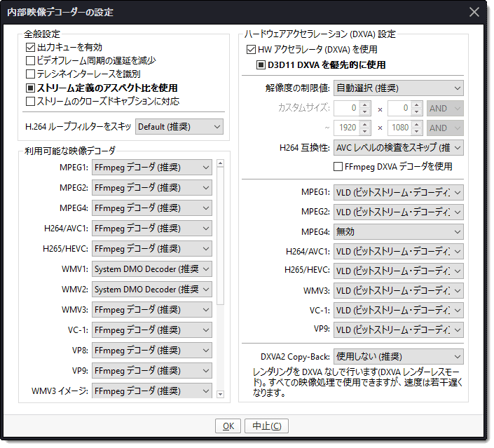Open WMV3 イメージ decoder dropdown
This screenshot has width=494, height=448.
coord(152,391)
